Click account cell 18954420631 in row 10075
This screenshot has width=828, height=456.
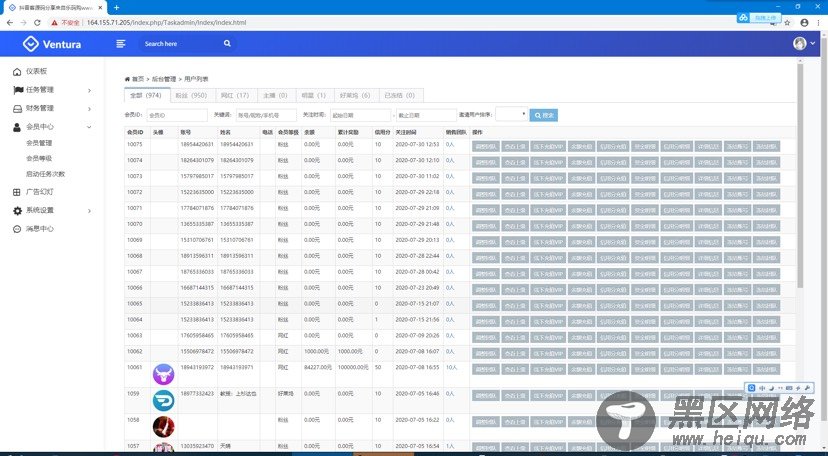(197, 144)
